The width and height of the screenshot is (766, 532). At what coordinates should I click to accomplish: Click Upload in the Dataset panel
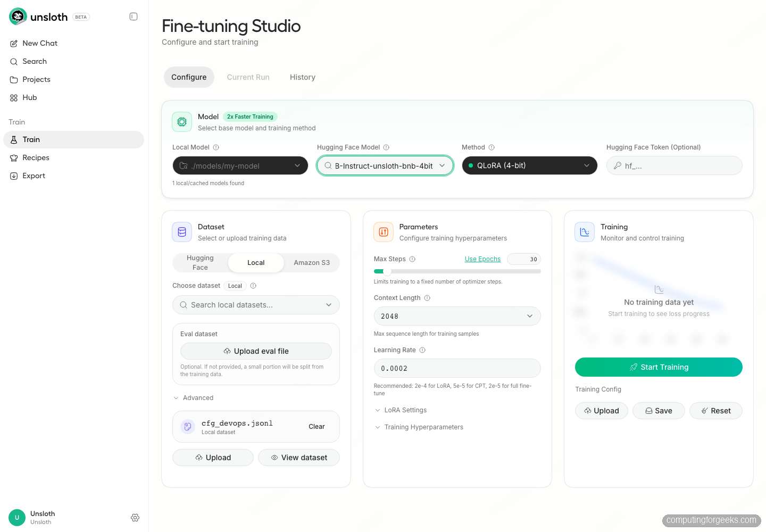(x=213, y=458)
